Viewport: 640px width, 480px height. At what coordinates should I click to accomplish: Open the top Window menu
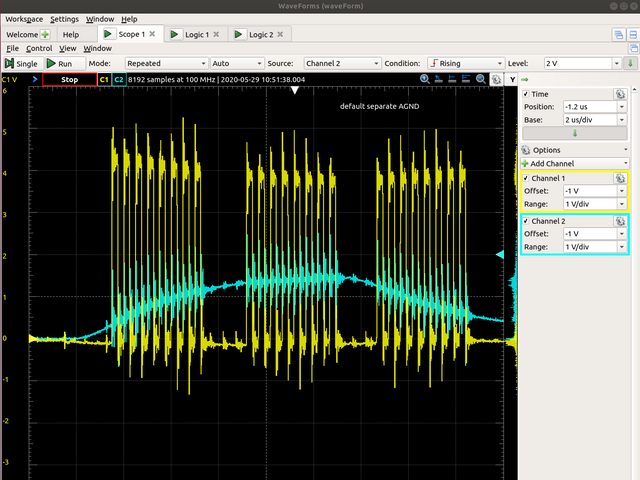(x=100, y=19)
